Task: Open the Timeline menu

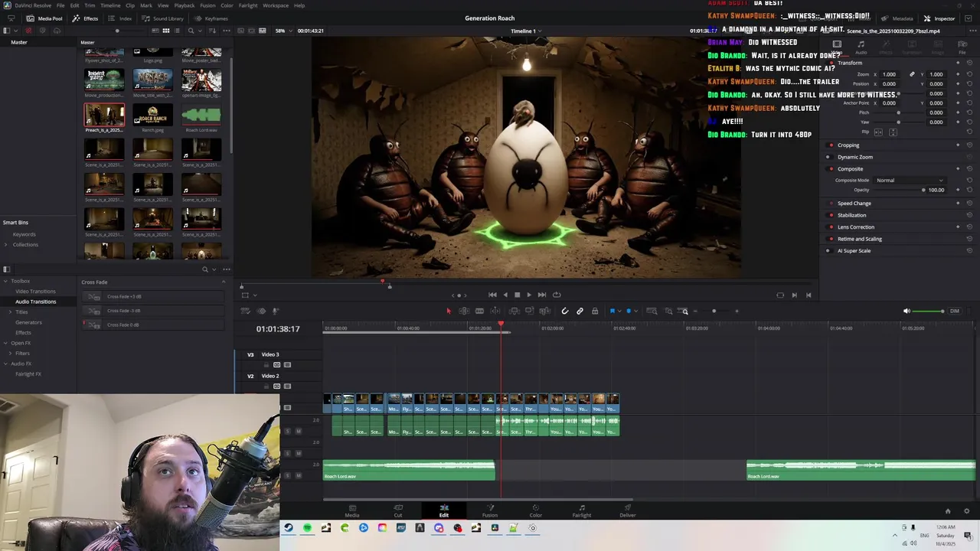Action: [x=110, y=5]
